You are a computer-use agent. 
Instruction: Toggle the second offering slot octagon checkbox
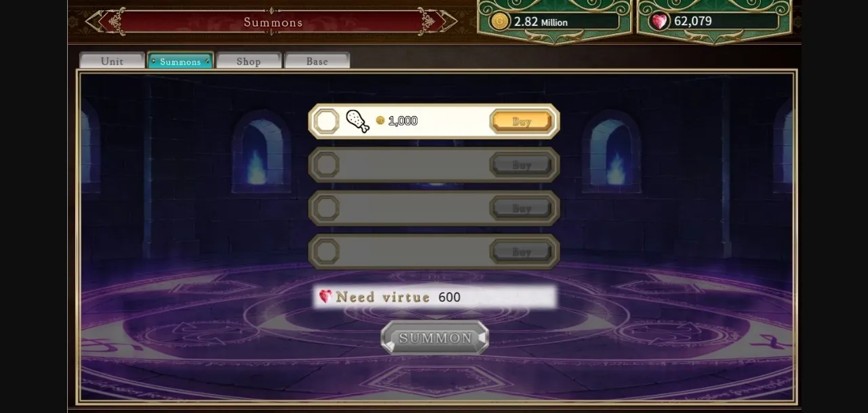point(326,165)
